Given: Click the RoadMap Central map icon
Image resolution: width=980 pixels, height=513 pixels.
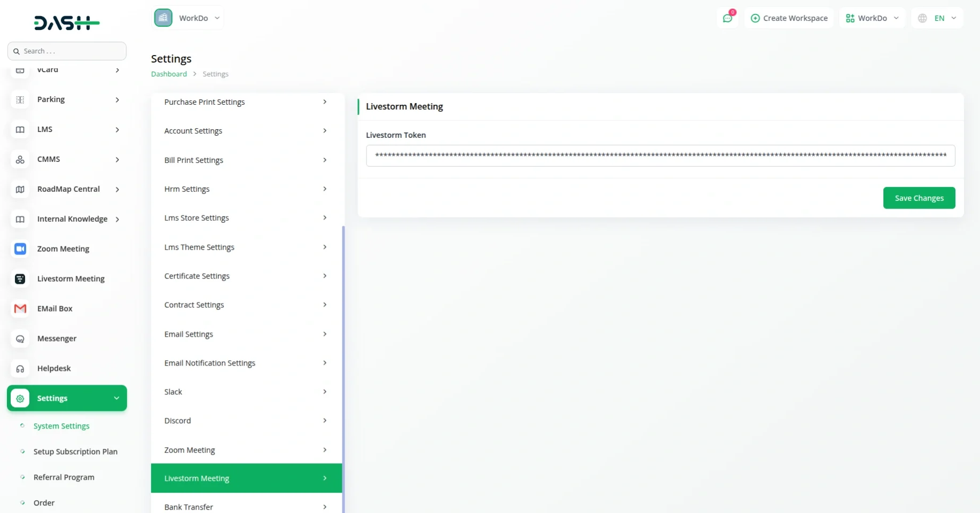Looking at the screenshot, I should click(x=20, y=189).
